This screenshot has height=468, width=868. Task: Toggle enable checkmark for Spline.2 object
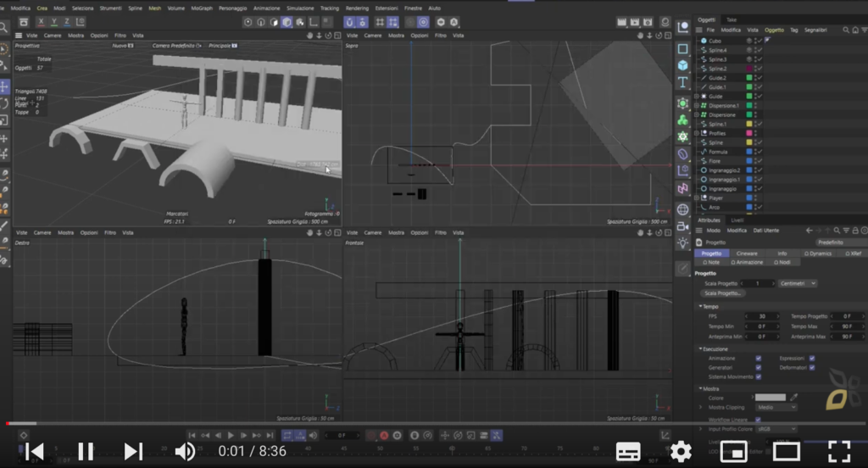coord(760,69)
